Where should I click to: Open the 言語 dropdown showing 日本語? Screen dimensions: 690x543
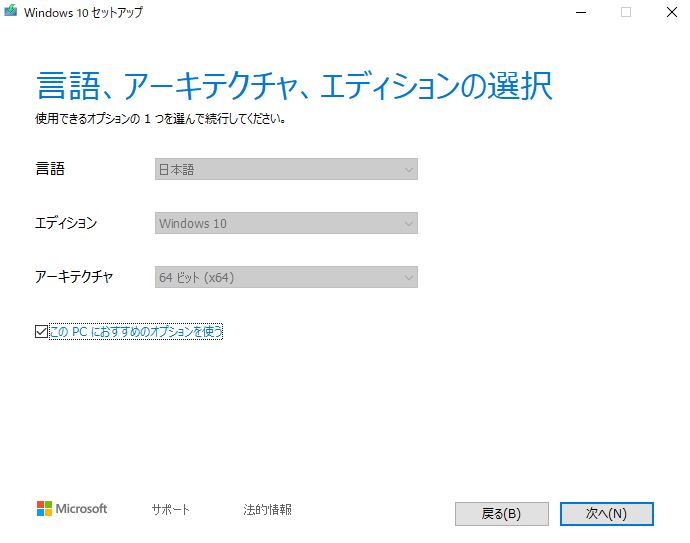pyautogui.click(x=285, y=169)
